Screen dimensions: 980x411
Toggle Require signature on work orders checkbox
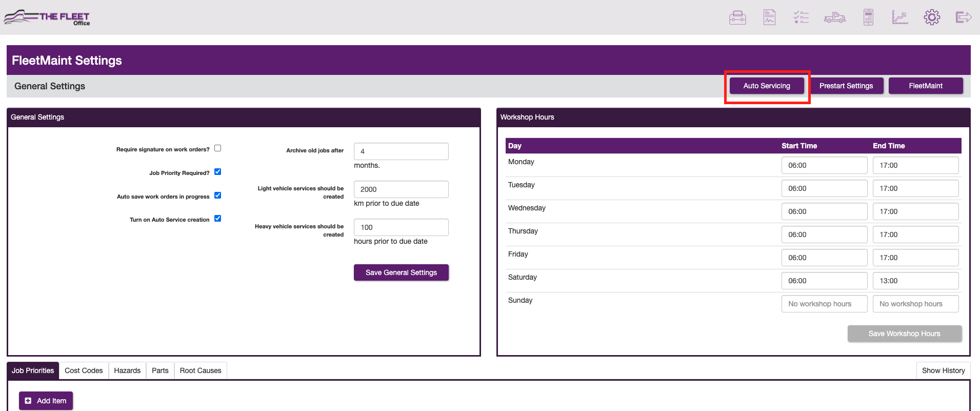click(x=217, y=148)
